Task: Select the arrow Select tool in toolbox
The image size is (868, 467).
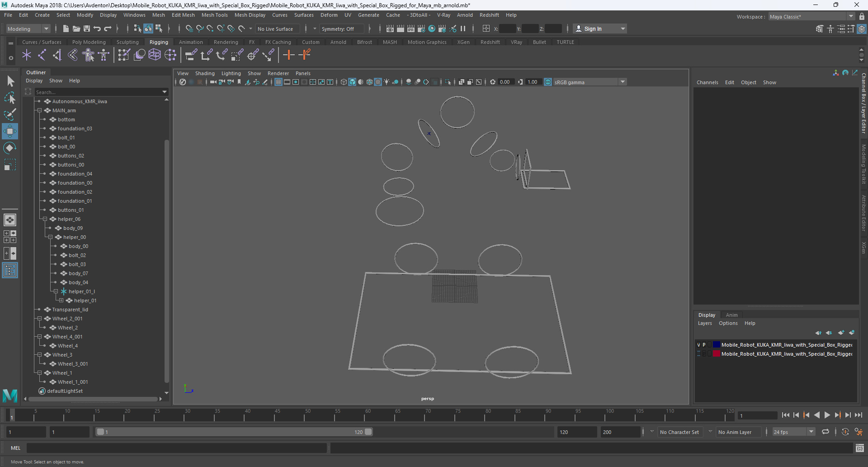Action: (x=10, y=81)
